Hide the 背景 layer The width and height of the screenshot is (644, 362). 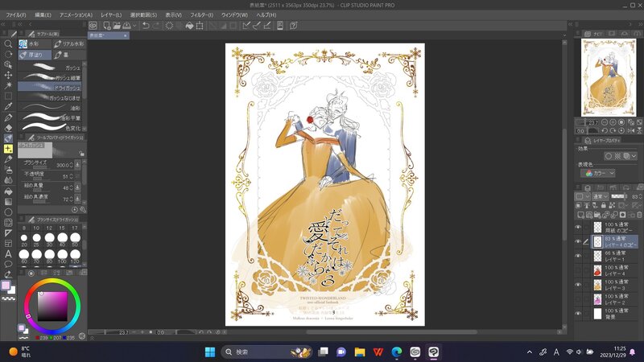[578, 314]
